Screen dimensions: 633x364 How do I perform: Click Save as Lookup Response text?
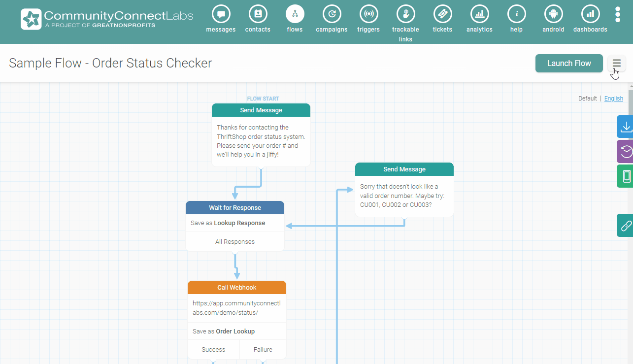coord(228,223)
